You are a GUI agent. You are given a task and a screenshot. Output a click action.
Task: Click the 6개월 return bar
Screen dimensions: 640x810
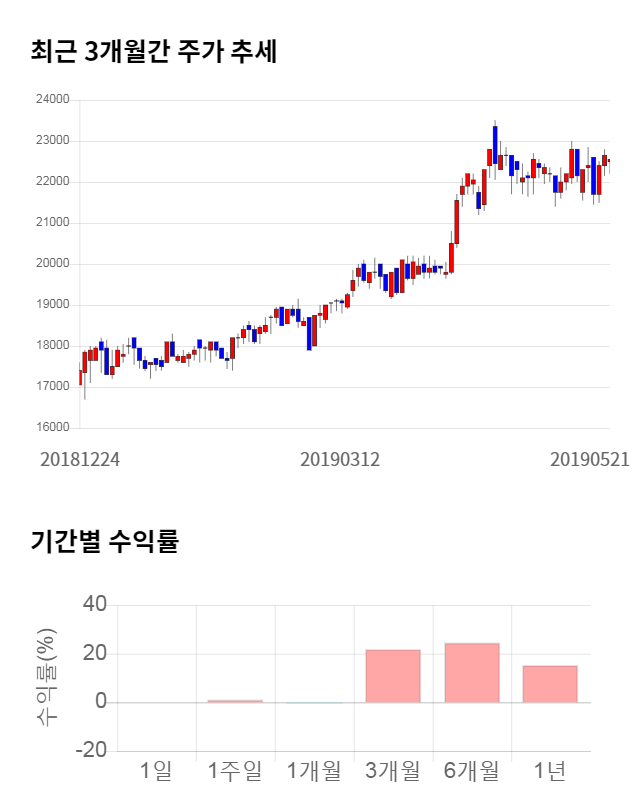(x=472, y=672)
